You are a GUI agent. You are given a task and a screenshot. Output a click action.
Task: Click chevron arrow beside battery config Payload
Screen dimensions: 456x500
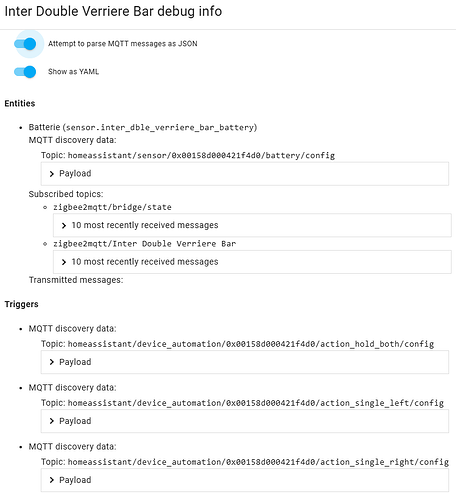click(51, 174)
